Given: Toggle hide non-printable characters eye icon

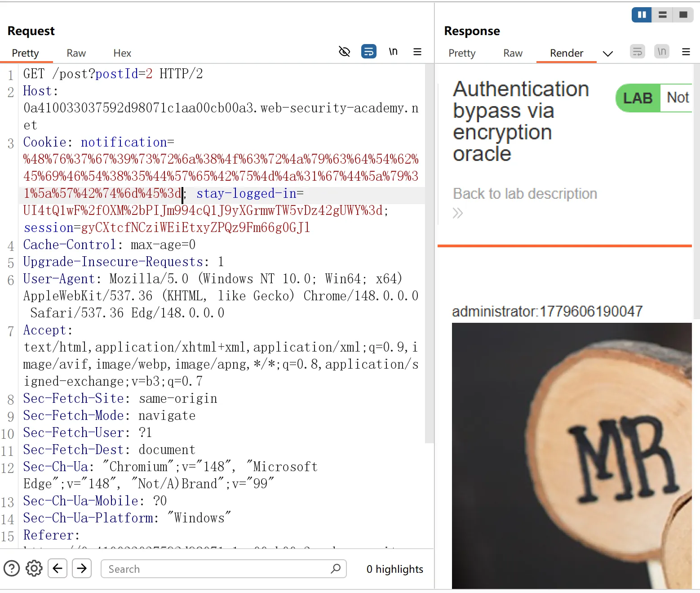Looking at the screenshot, I should click(344, 52).
